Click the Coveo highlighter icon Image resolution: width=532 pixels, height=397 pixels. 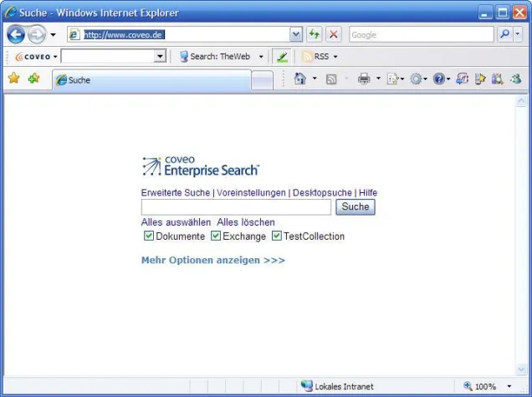[x=282, y=57]
